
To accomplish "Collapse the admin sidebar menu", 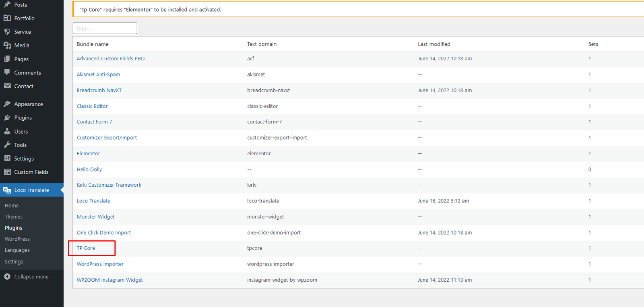I will (27, 277).
